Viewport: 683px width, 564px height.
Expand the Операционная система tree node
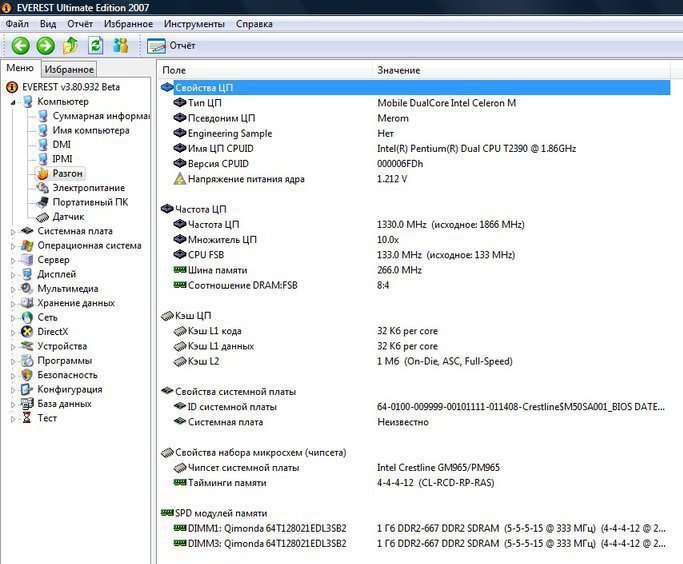pyautogui.click(x=13, y=246)
